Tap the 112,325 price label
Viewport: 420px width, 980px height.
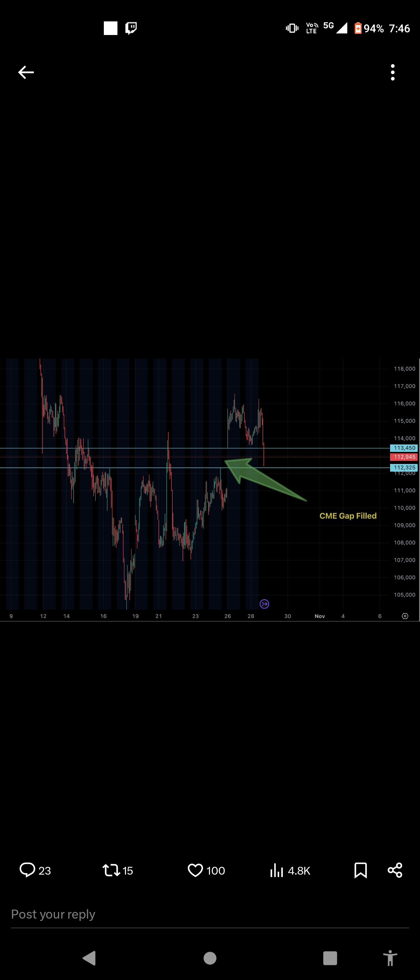(404, 468)
